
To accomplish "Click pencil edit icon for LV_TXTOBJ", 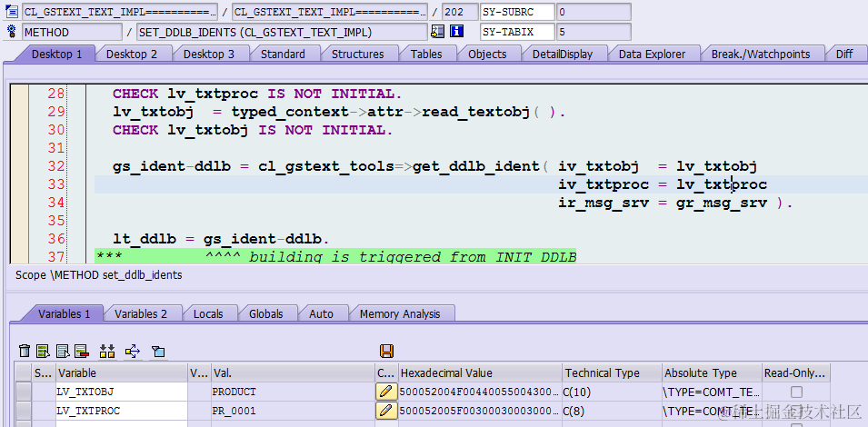I will coord(386,392).
